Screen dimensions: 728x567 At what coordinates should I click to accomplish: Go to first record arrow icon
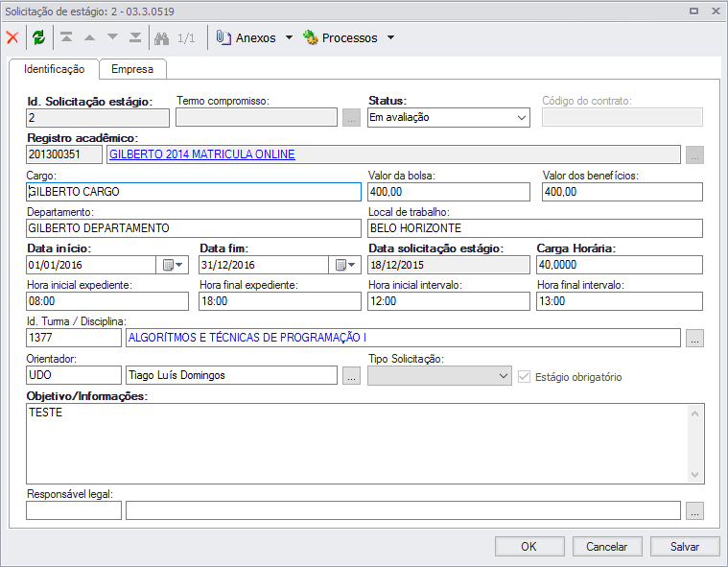[66, 37]
